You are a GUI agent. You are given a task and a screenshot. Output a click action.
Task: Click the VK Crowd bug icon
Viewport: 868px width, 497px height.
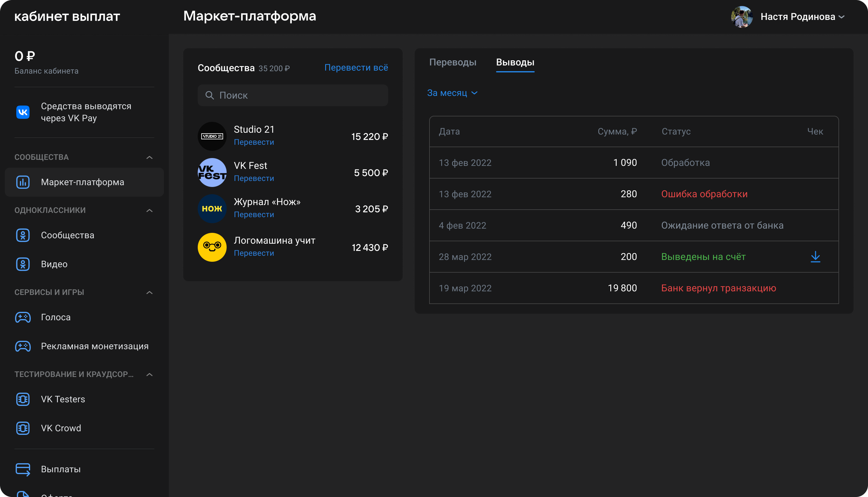23,428
